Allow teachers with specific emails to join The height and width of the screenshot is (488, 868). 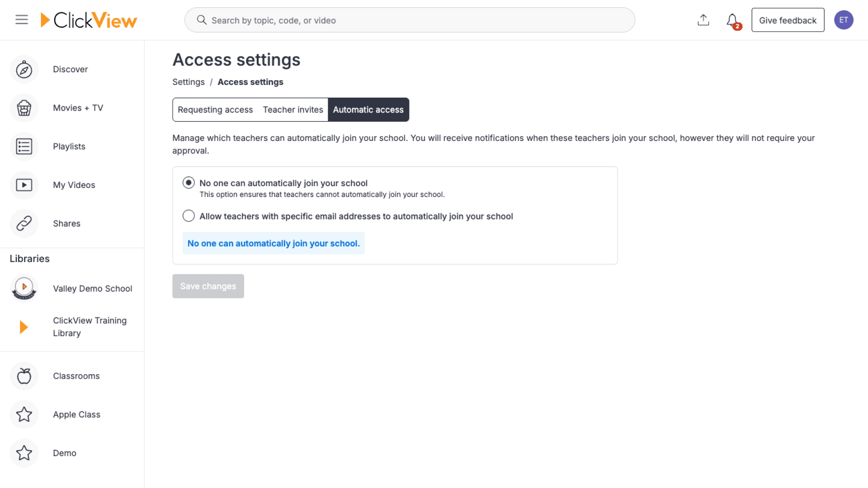pos(189,216)
